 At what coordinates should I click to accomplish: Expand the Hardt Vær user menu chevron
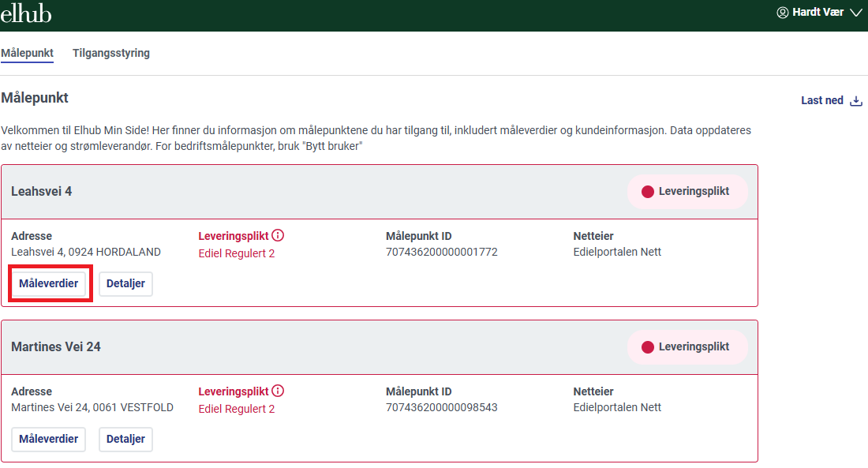point(856,13)
